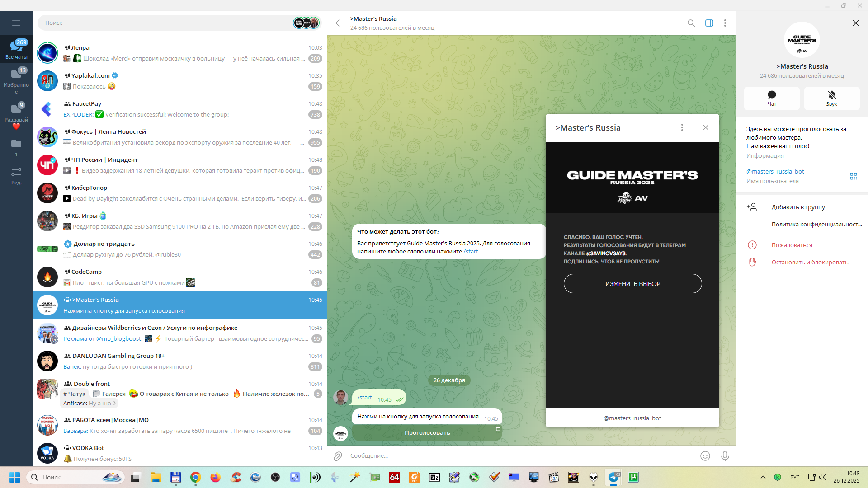Mute bot sound with Звук button
The image size is (868, 488).
831,98
